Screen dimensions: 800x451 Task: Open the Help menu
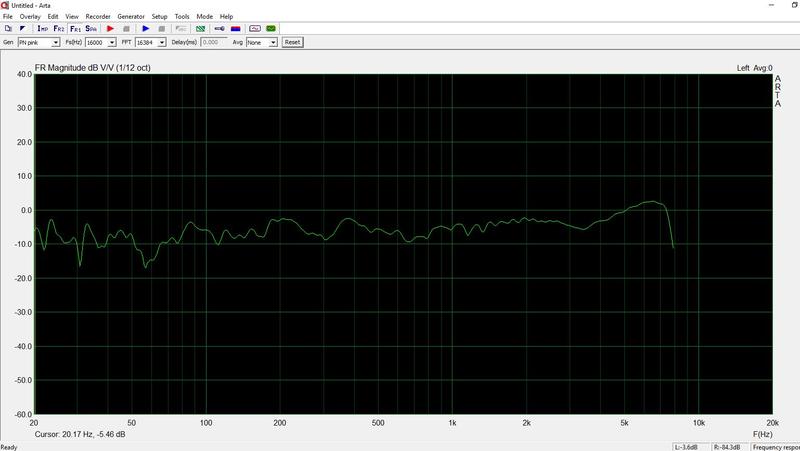[227, 16]
